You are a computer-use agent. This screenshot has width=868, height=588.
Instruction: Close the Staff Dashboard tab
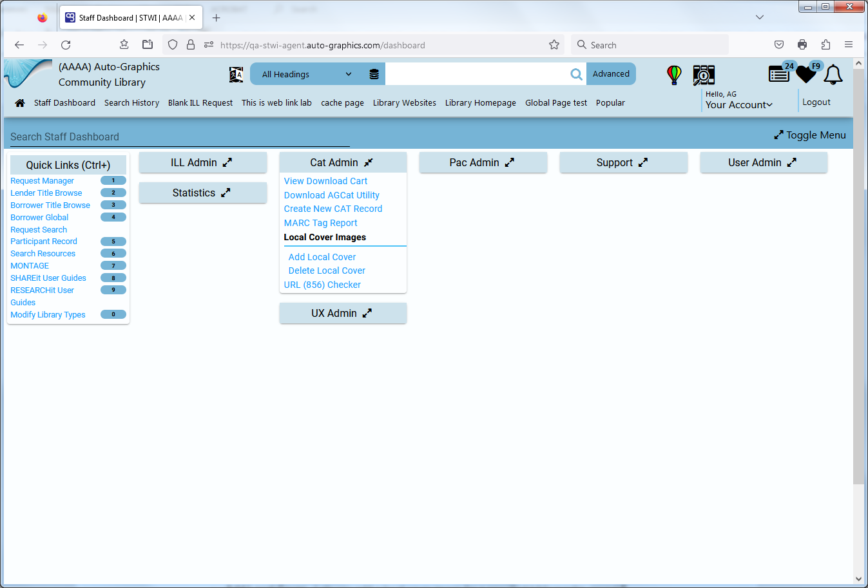point(192,18)
